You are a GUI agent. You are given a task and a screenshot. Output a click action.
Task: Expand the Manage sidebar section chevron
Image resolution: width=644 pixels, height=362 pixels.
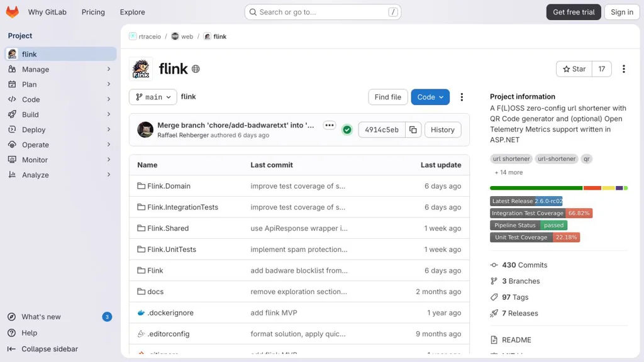109,69
